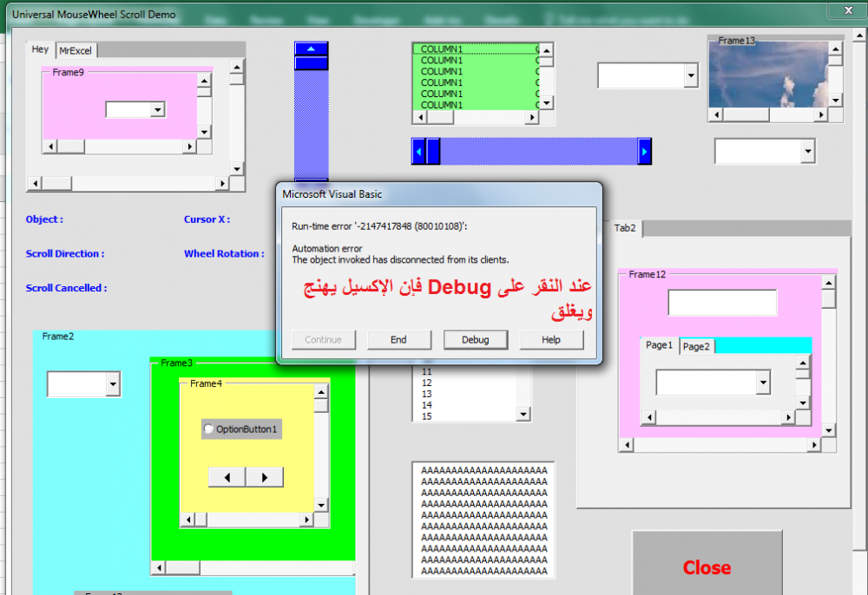Click Help in the Visual Basic error dialog
Screen dimensions: 868x595
point(551,339)
